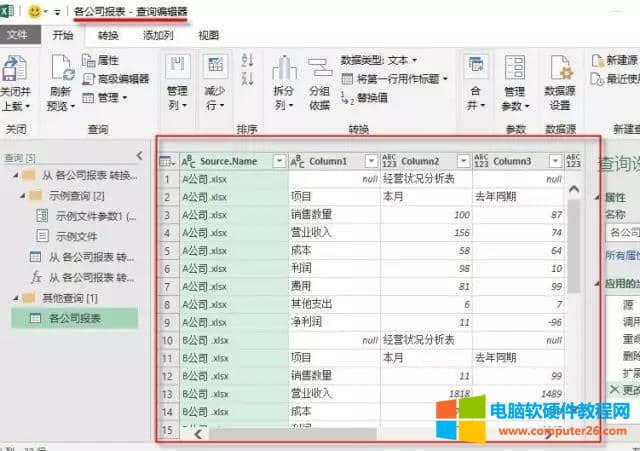Click row number 10 header
Screen dimensions: 640x451
point(167,340)
